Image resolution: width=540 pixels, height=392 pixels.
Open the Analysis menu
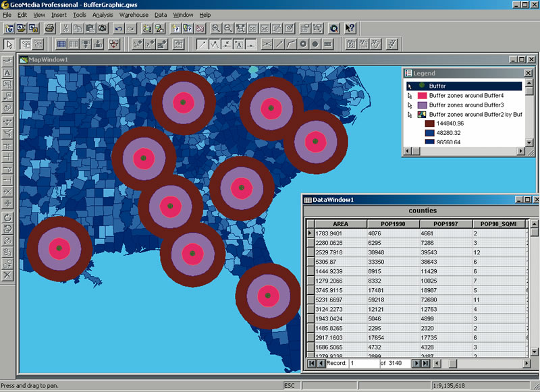(x=103, y=15)
